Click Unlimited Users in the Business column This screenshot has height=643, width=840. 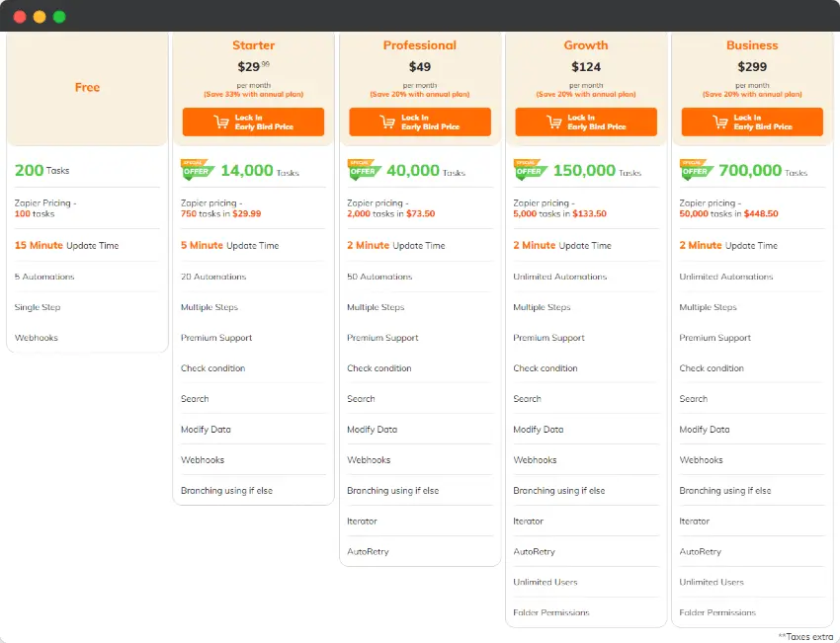pos(712,582)
